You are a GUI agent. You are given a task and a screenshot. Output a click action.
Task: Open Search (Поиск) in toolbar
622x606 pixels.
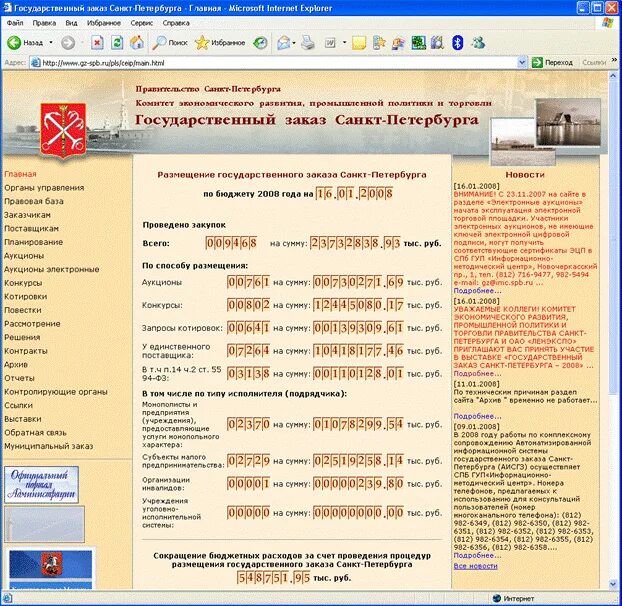click(170, 42)
